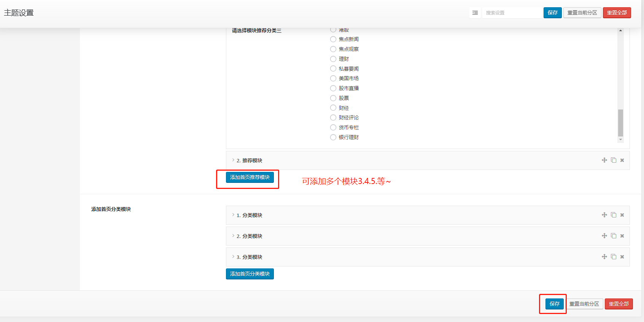Expand the 2. 推荐模块 accordion

click(x=428, y=160)
